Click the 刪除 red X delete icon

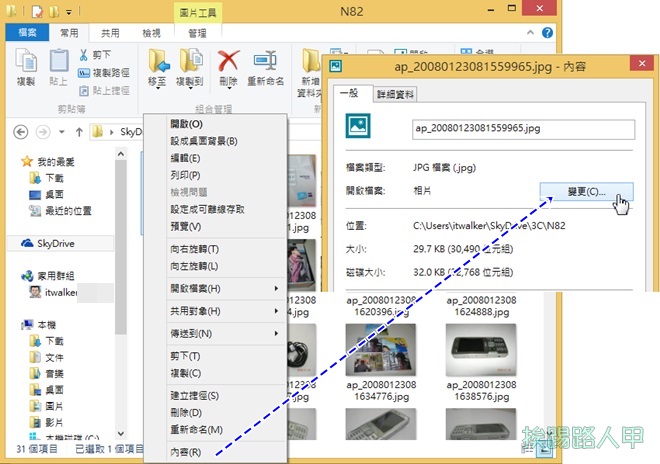pos(229,62)
